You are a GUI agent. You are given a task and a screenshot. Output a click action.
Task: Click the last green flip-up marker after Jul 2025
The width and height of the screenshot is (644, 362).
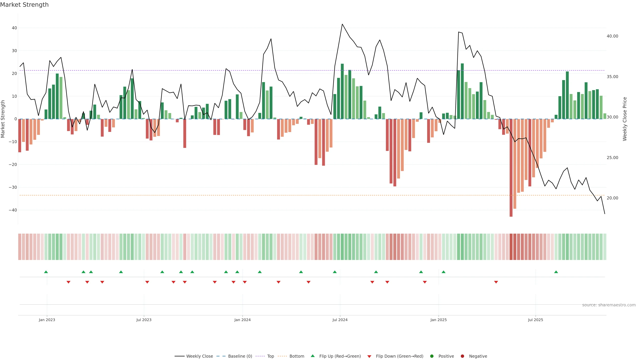pos(556,272)
